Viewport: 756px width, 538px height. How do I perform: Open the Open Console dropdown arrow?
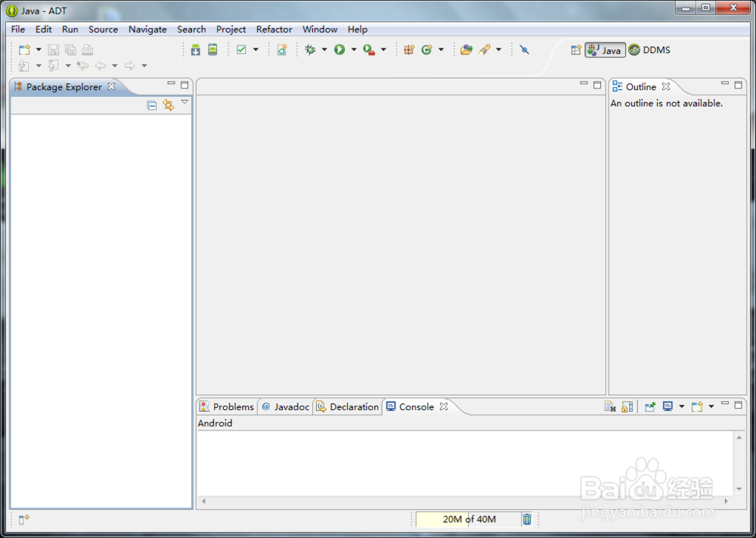[x=711, y=407]
